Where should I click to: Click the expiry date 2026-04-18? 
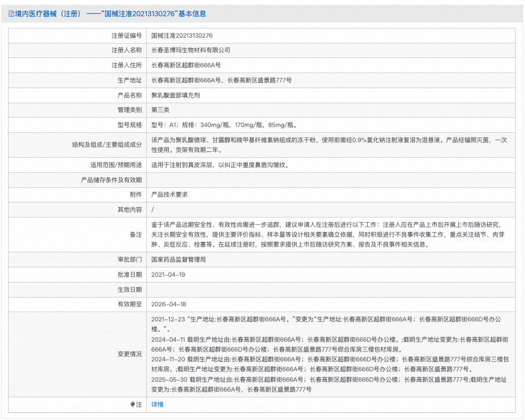(168, 304)
